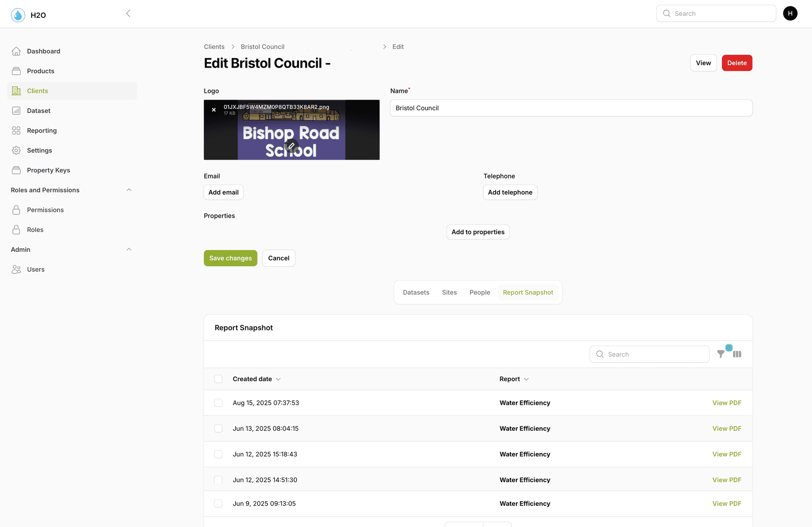
Task: Collapse the Roles and Permissions section
Action: point(129,190)
